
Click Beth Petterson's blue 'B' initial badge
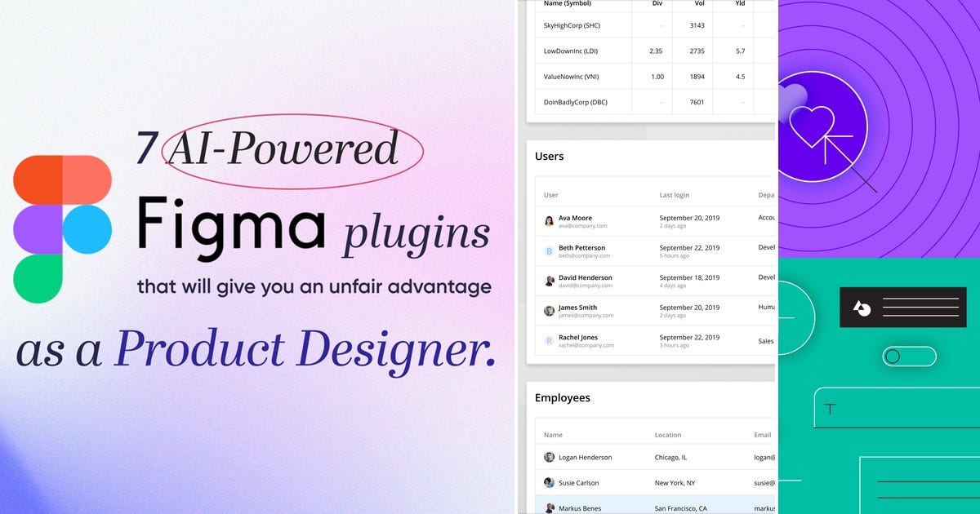[x=549, y=250]
